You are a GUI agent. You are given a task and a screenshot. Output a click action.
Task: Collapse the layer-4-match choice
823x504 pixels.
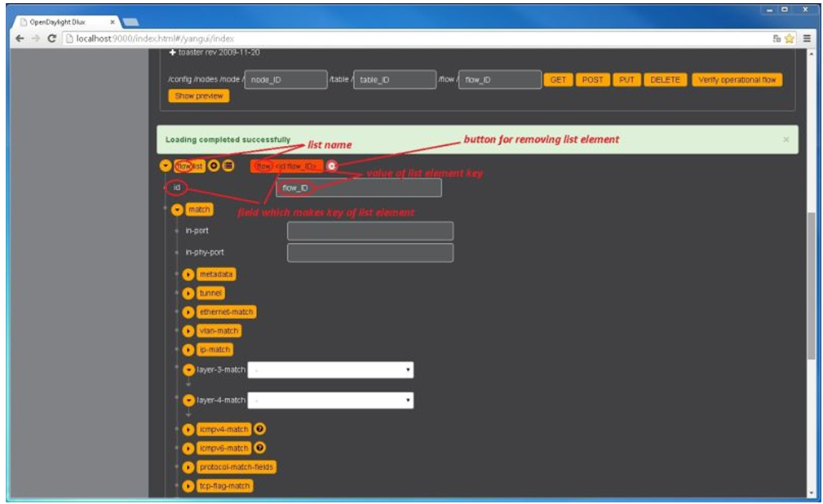tap(188, 400)
